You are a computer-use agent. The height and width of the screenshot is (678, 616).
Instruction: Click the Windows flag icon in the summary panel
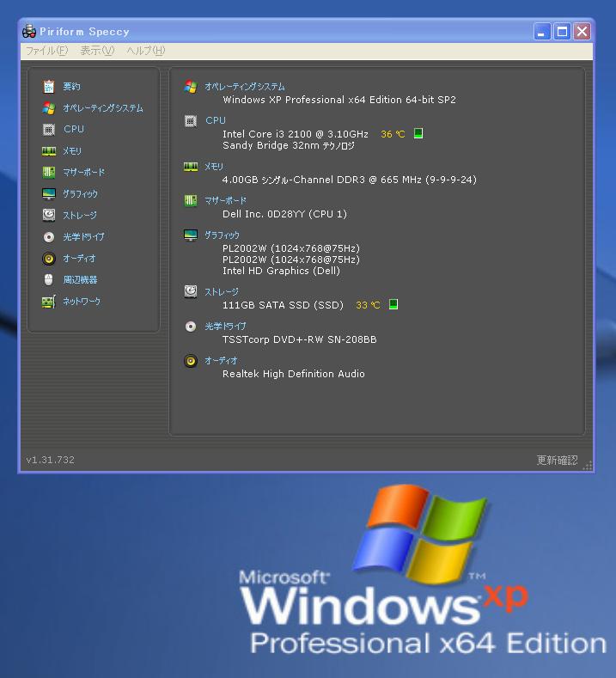tap(191, 87)
